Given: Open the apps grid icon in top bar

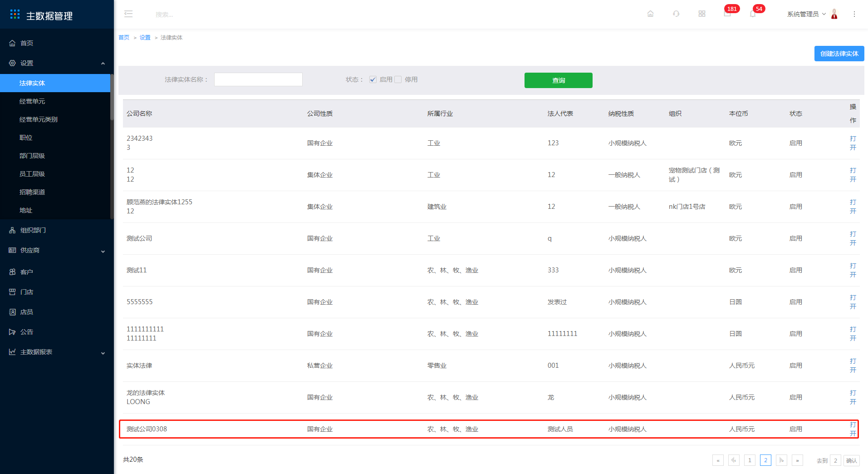Looking at the screenshot, I should (702, 14).
